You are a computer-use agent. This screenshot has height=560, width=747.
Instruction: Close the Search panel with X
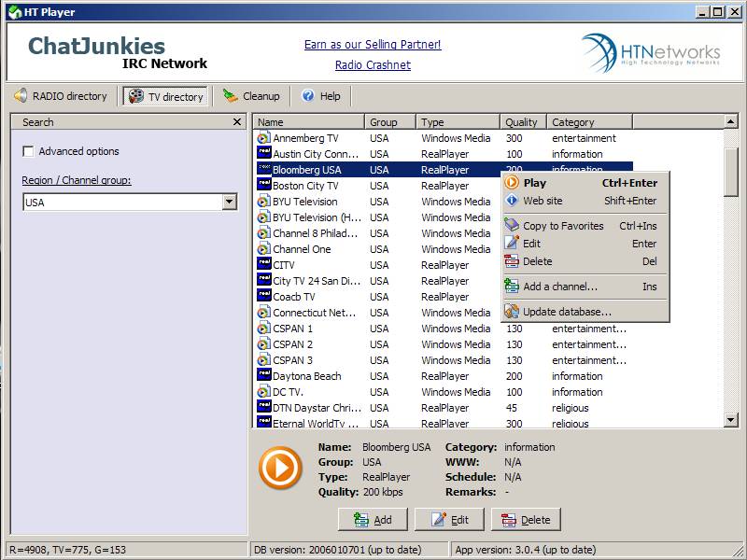tap(237, 122)
